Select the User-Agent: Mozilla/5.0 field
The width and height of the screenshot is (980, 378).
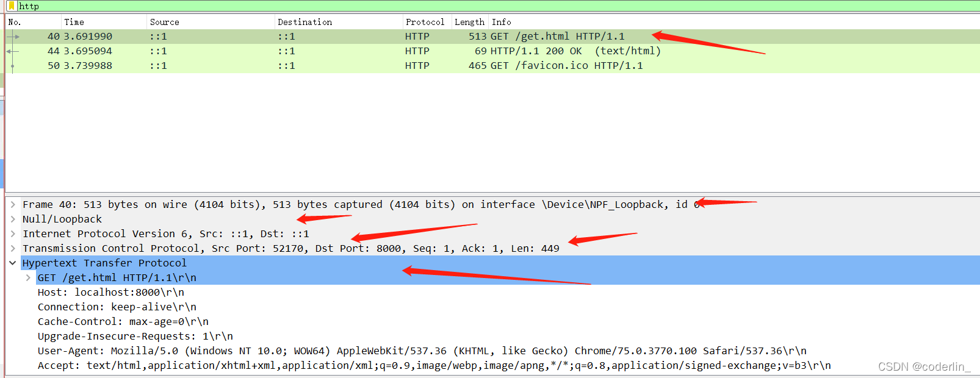tap(422, 351)
